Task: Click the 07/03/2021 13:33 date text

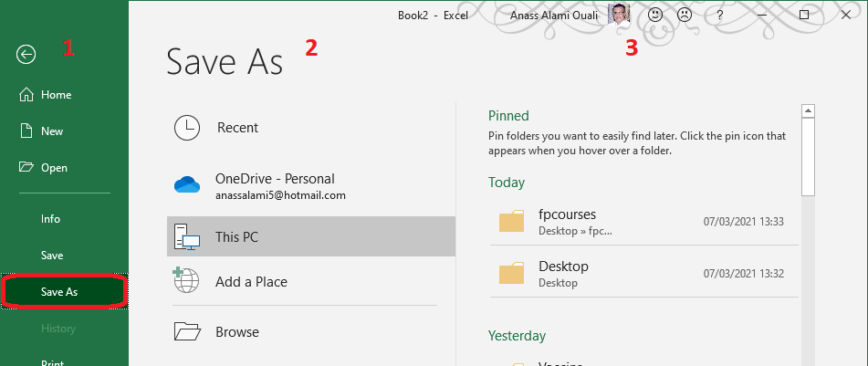Action: pos(744,222)
